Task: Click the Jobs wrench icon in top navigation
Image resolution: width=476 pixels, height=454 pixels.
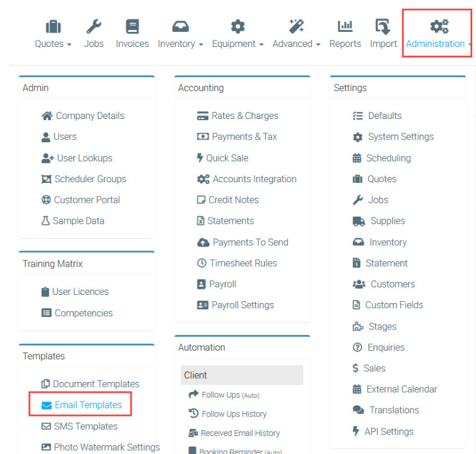Action: (x=94, y=26)
